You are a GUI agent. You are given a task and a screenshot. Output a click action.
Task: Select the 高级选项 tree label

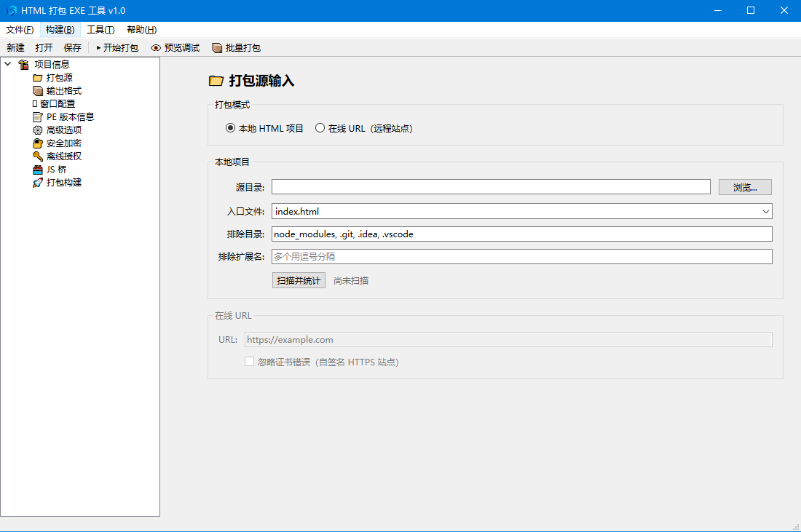(x=64, y=130)
